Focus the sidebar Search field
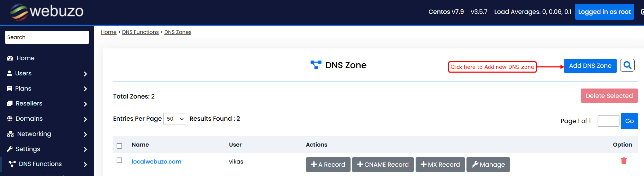Screen dimensions: 644x176 (47, 37)
